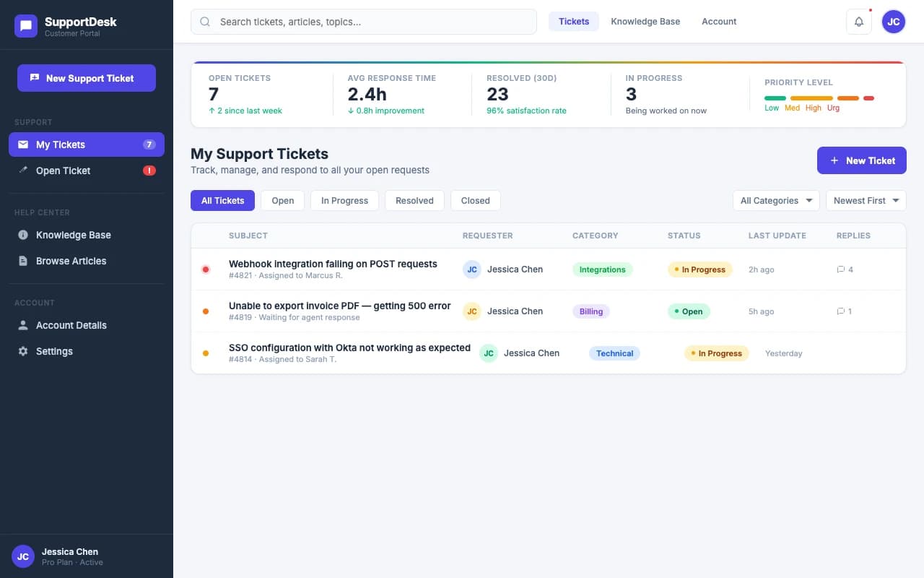Open the JC avatar account menu
Screen dimensions: 924x578
(893, 22)
